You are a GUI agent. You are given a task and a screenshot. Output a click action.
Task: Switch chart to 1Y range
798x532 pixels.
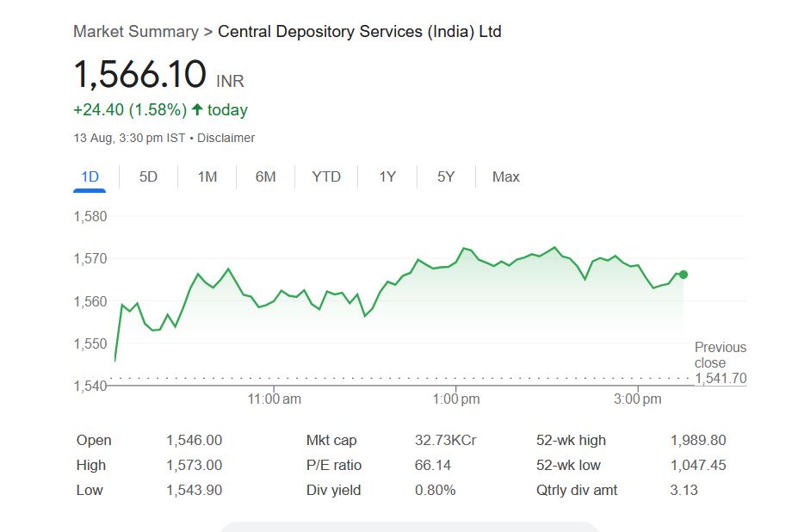click(387, 176)
